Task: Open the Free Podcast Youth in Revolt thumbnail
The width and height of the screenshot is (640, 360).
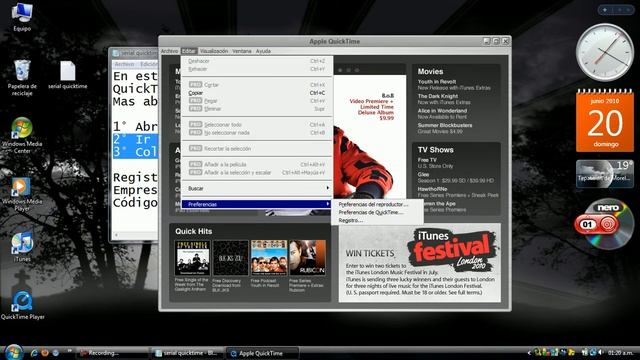Action: coord(269,258)
